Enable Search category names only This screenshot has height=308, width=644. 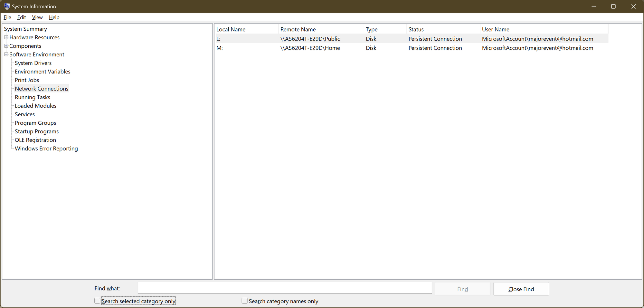(244, 301)
